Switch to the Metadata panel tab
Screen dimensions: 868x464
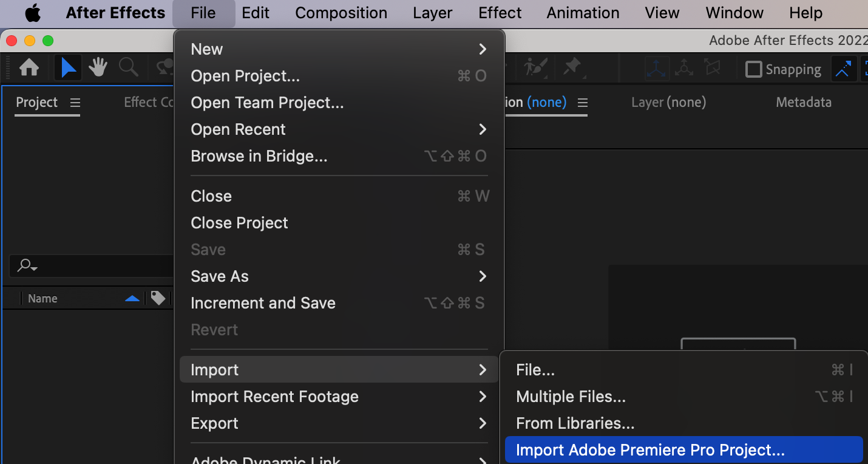803,103
